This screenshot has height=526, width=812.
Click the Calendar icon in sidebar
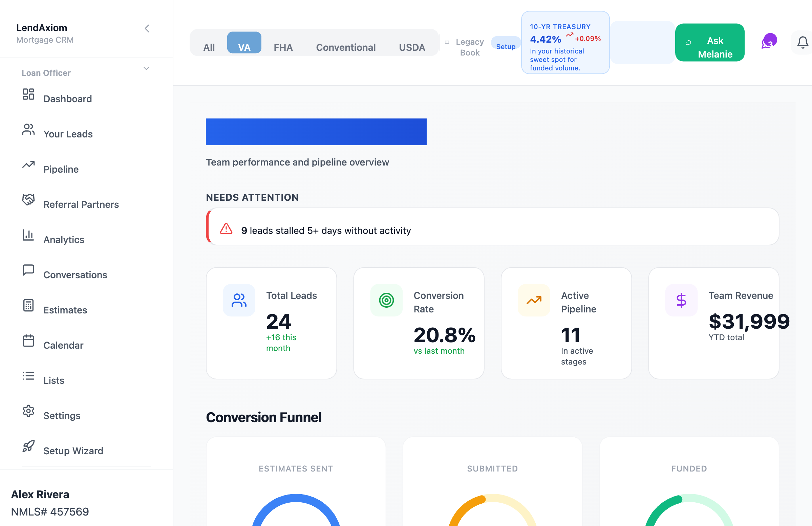[28, 340]
